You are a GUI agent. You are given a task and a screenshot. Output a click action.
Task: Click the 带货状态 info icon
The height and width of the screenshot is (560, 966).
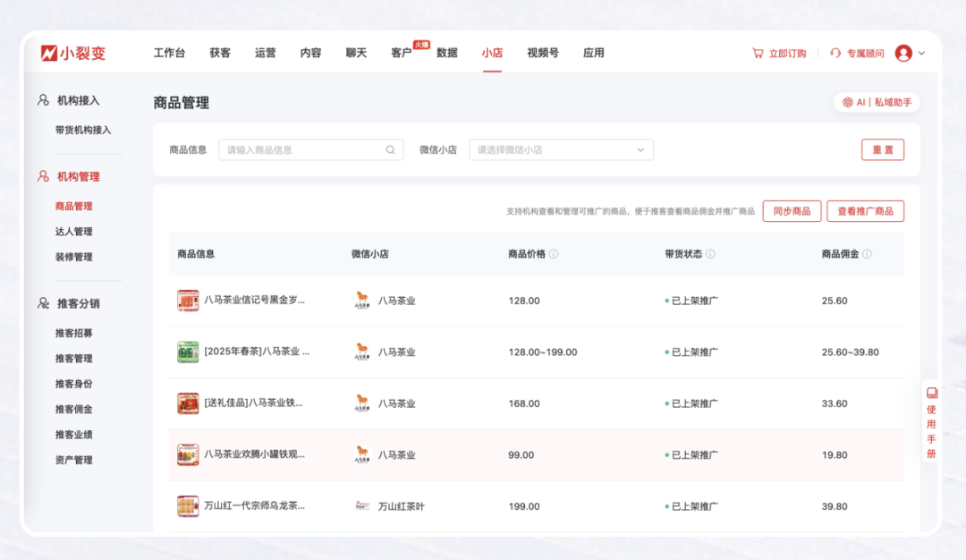(711, 254)
